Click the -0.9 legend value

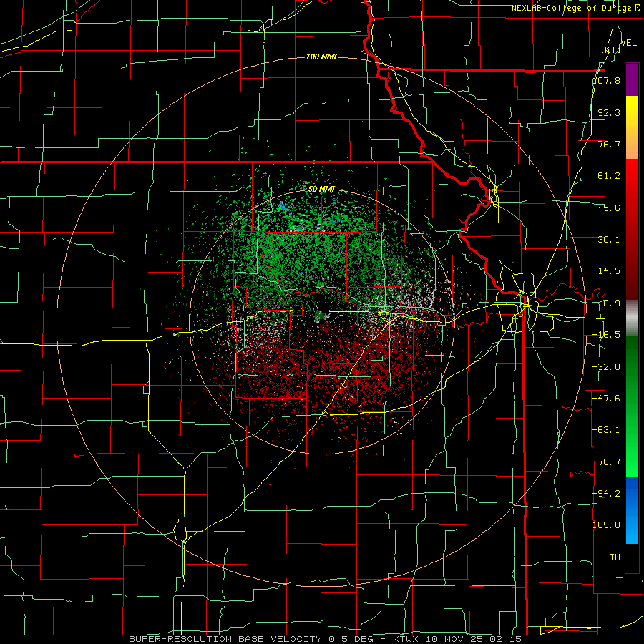tap(609, 303)
